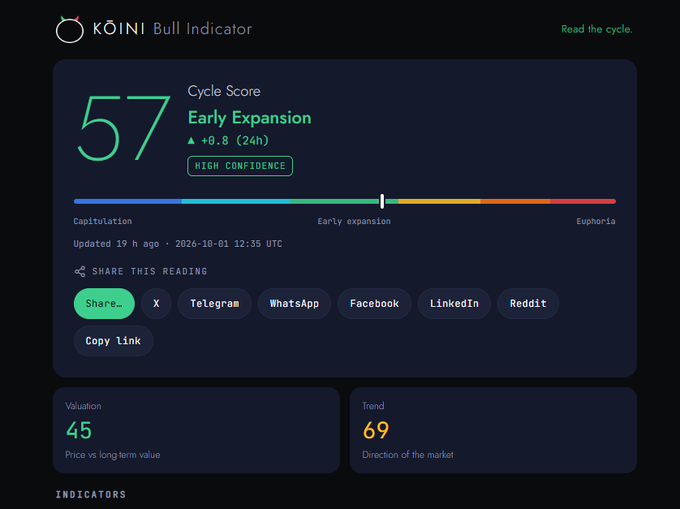Click the "Cycle Score" label
The height and width of the screenshot is (509, 680).
pyautogui.click(x=224, y=91)
